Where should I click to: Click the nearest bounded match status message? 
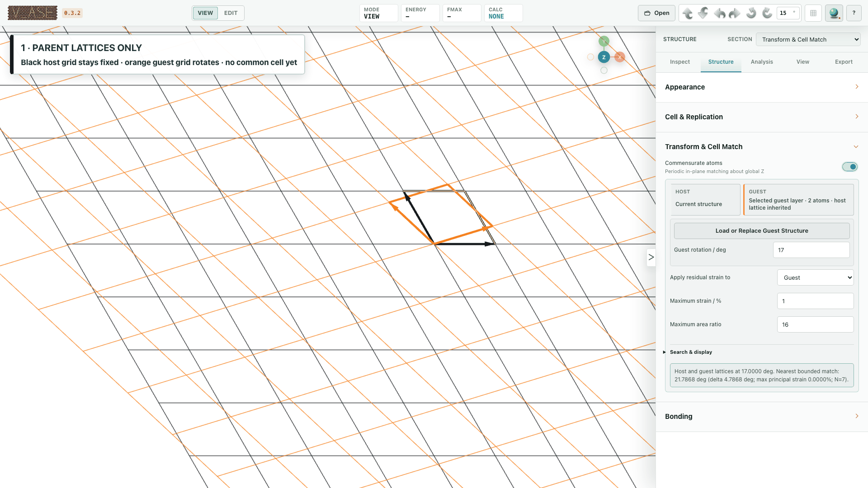pyautogui.click(x=762, y=375)
